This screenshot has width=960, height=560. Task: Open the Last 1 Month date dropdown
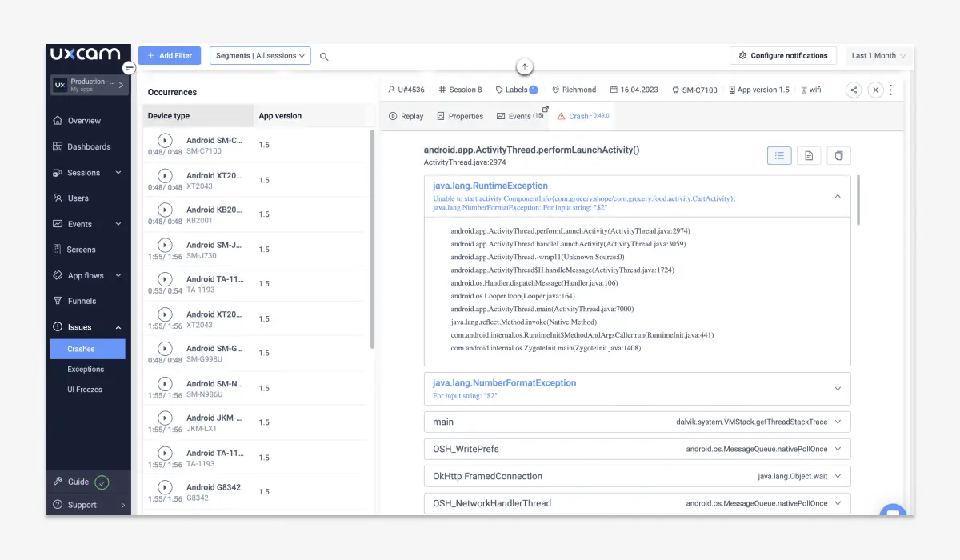pyautogui.click(x=878, y=55)
